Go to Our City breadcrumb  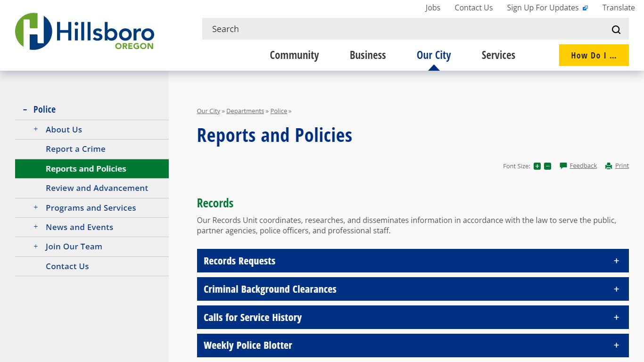208,111
